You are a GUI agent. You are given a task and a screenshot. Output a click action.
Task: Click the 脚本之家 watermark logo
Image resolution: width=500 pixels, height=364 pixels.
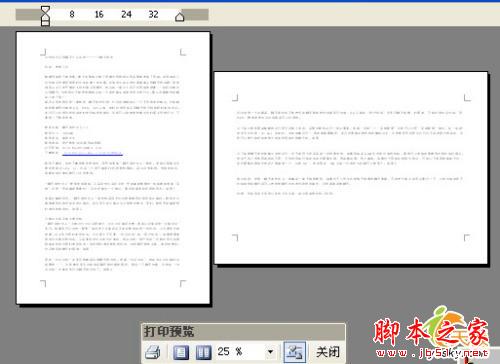point(432,332)
